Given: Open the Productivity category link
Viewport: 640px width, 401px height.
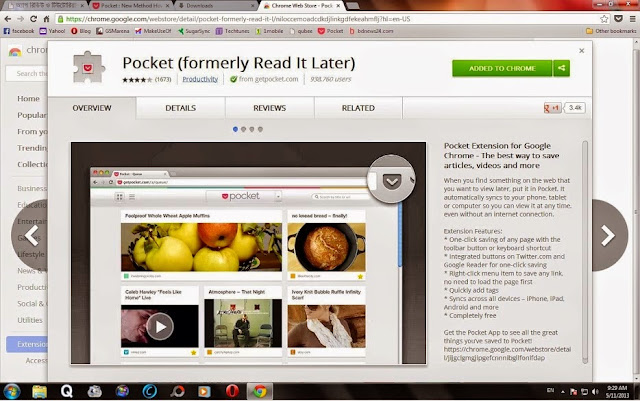Looking at the screenshot, I should pyautogui.click(x=200, y=79).
